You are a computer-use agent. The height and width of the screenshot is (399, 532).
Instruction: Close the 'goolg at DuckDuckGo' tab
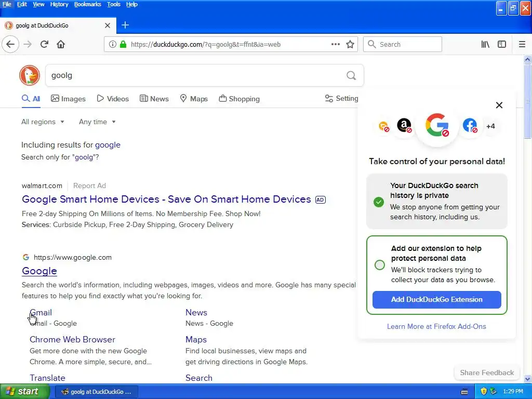pyautogui.click(x=108, y=25)
